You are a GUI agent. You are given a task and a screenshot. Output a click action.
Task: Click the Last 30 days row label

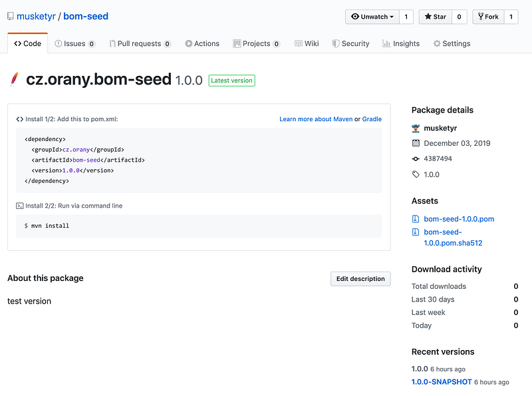(x=433, y=299)
